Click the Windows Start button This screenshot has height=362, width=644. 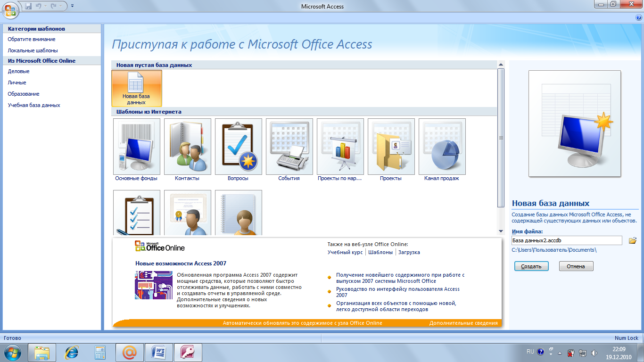tap(13, 352)
